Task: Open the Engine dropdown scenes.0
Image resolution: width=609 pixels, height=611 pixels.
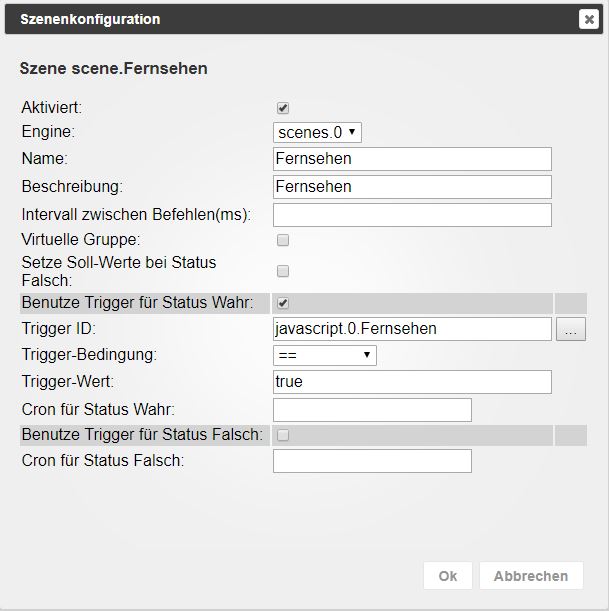Action: coord(317,132)
